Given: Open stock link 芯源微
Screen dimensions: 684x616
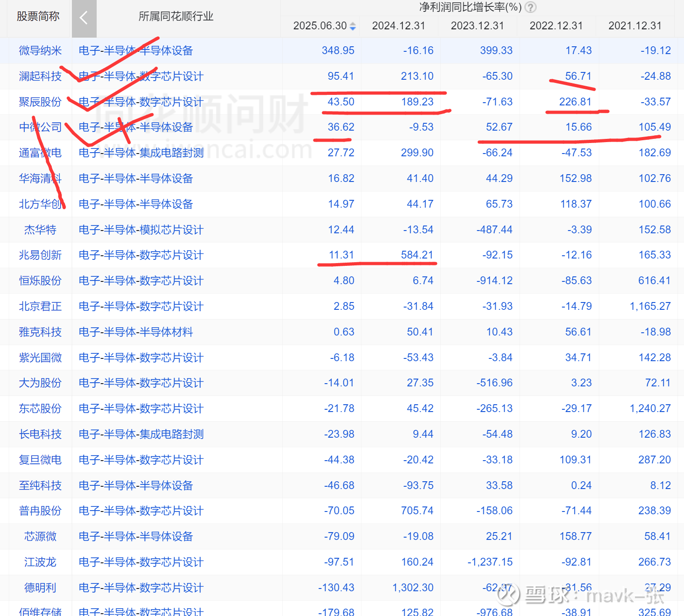Looking at the screenshot, I should click(40, 536).
